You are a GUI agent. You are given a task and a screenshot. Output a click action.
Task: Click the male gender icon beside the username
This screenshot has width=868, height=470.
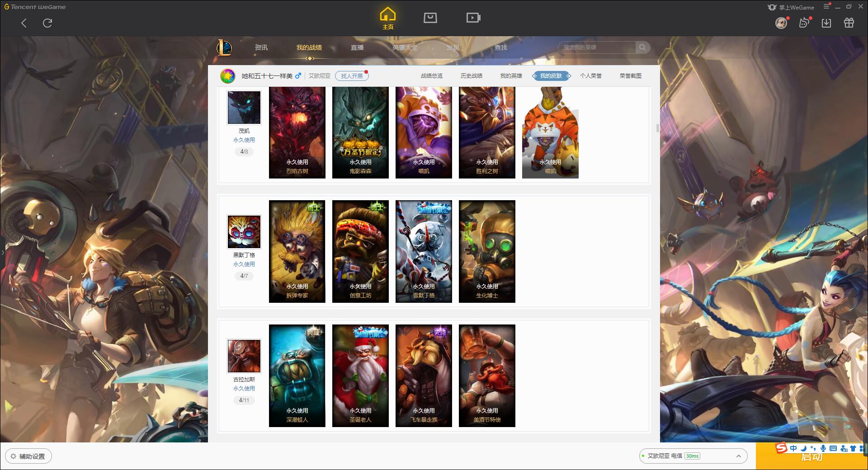pyautogui.click(x=298, y=76)
